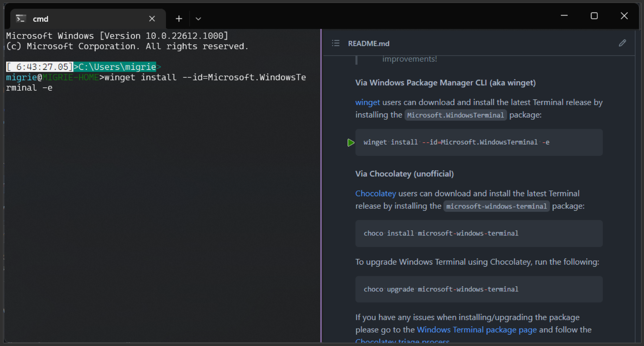Click the MIGRIE-HOME hostname text
The width and height of the screenshot is (644, 346).
click(x=71, y=77)
